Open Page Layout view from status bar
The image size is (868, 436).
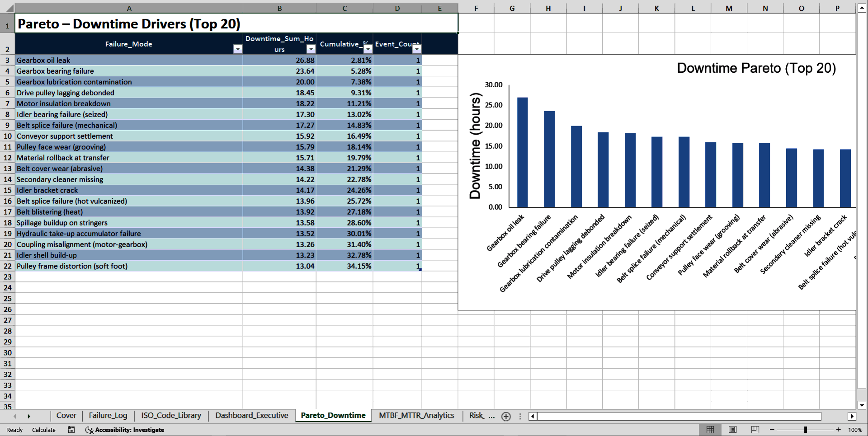tap(732, 430)
